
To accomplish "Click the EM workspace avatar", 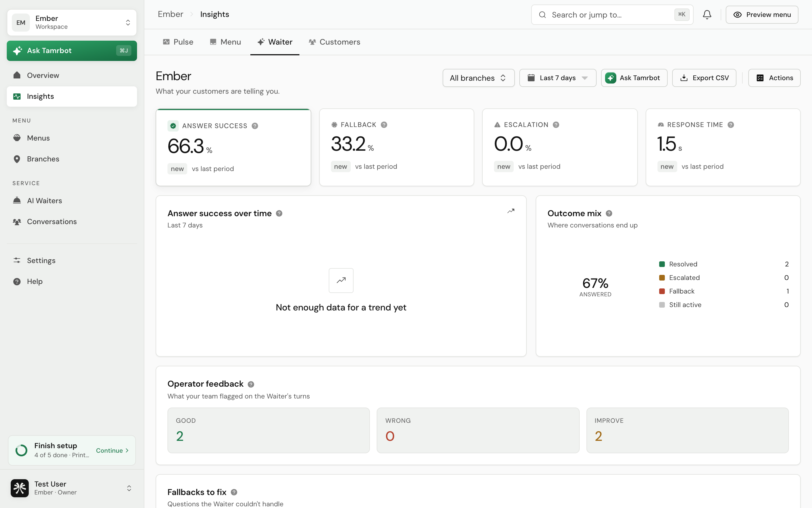I will (x=21, y=23).
